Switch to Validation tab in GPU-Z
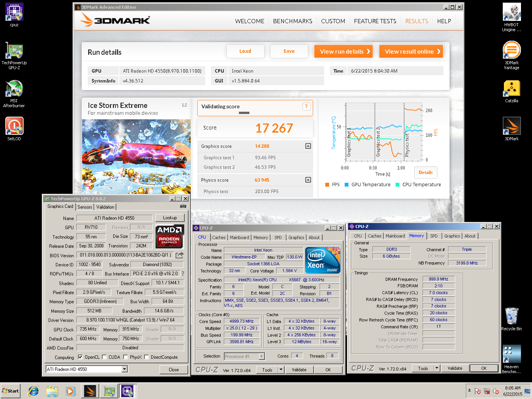The width and height of the screenshot is (532, 399). point(105,207)
